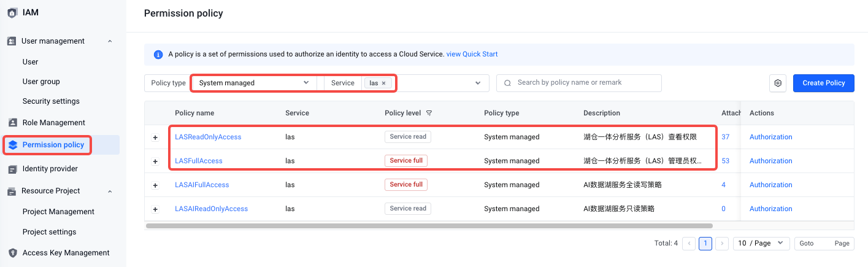868x267 pixels.
Task: Go to next page arrow
Action: [x=722, y=244]
